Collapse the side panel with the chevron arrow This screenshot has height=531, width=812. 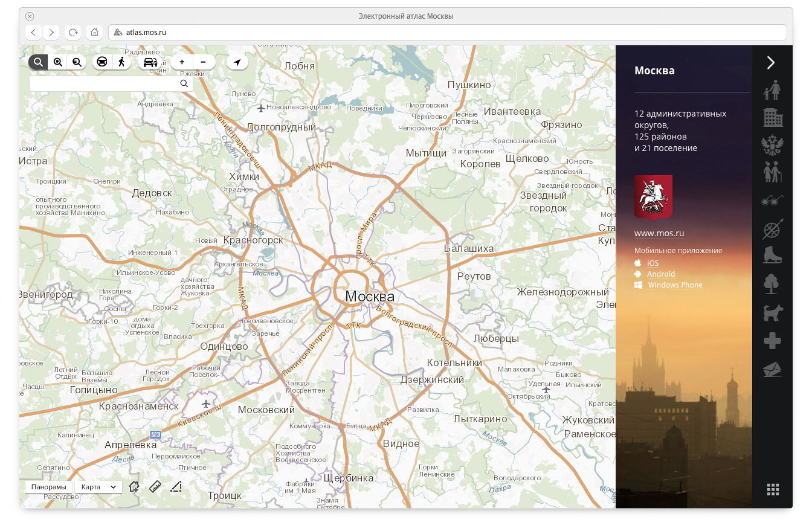(x=771, y=62)
